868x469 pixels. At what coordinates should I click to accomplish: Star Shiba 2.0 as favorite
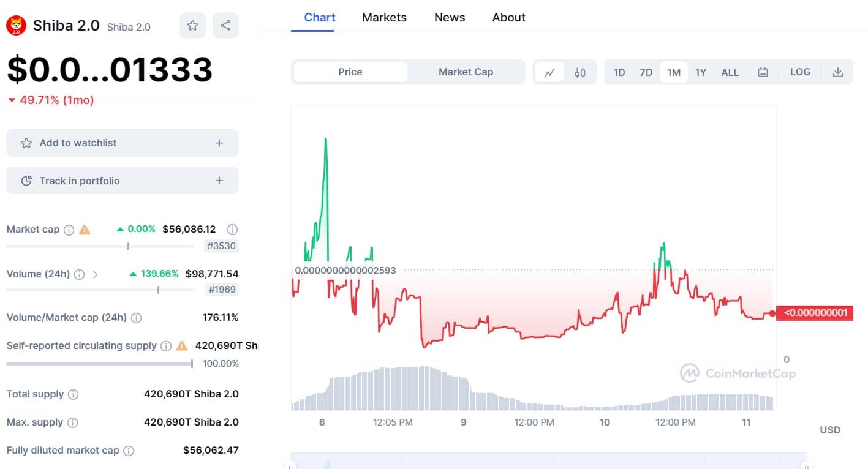click(x=192, y=25)
